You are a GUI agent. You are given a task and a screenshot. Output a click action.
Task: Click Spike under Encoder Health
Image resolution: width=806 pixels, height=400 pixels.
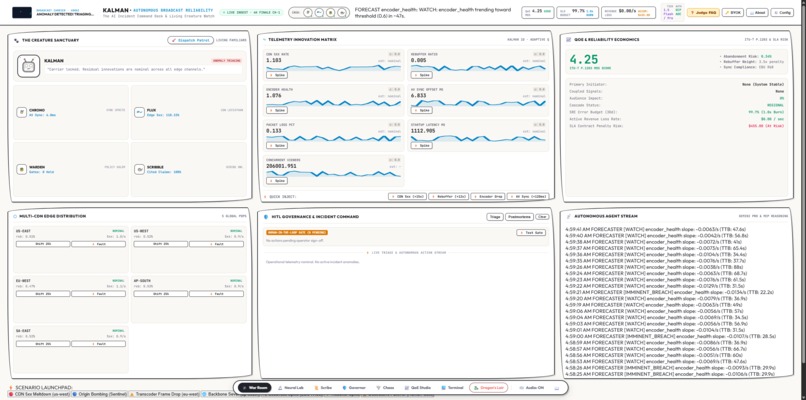(x=277, y=110)
